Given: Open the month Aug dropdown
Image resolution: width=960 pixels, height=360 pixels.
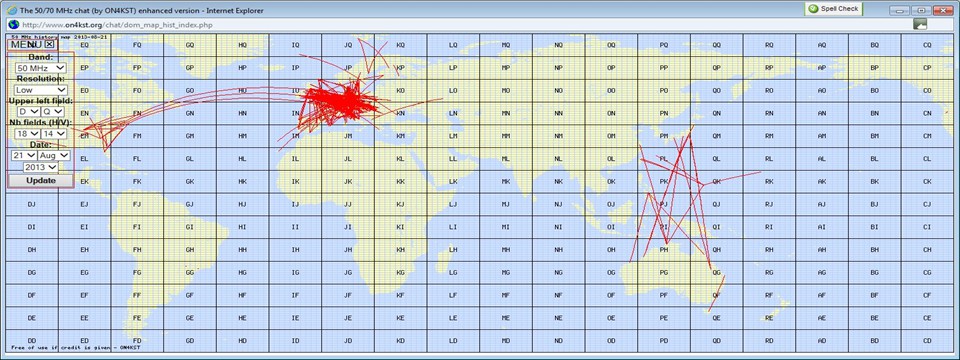Looking at the screenshot, I should pos(53,156).
